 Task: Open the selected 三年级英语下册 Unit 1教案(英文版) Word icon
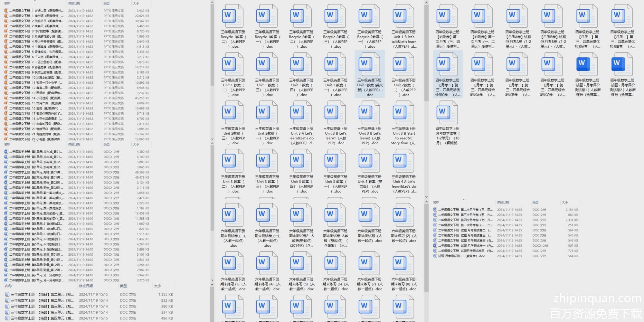[370, 64]
